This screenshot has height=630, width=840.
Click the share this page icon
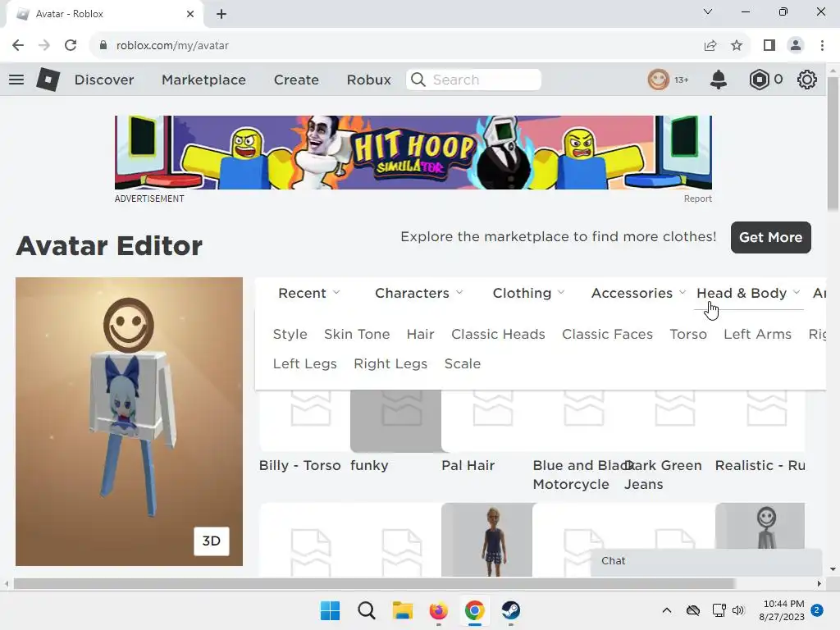pyautogui.click(x=710, y=46)
